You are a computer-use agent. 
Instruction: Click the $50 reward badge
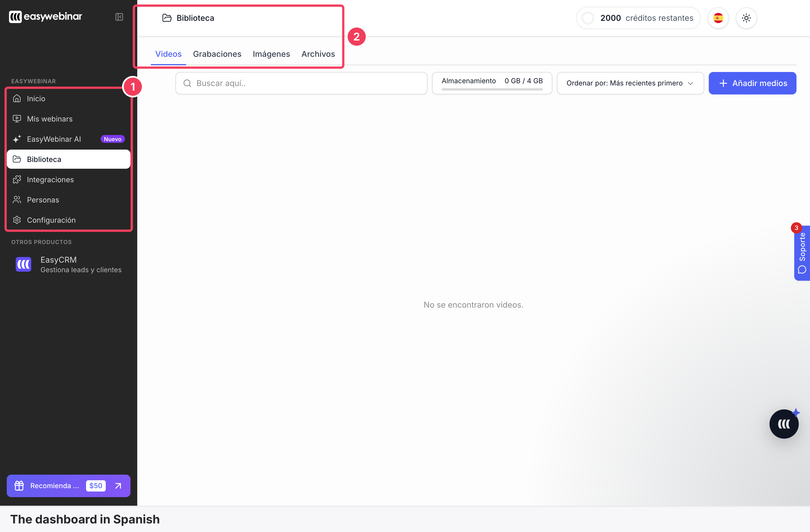[x=96, y=486]
